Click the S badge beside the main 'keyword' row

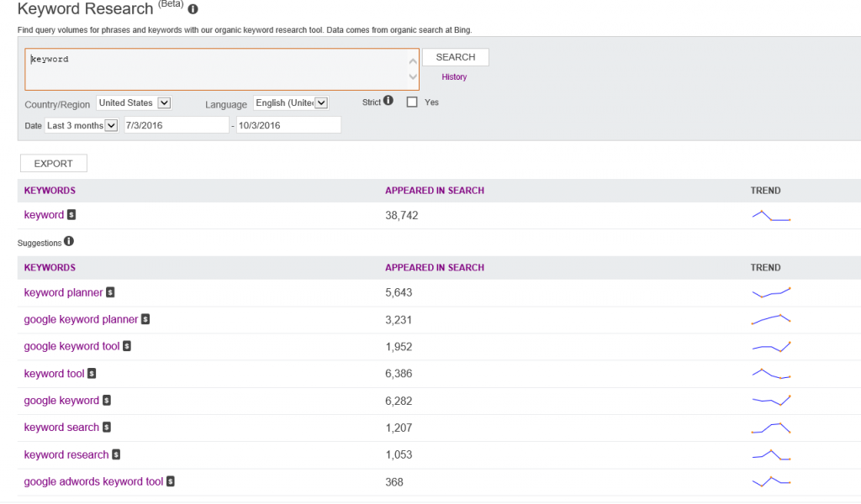71,215
